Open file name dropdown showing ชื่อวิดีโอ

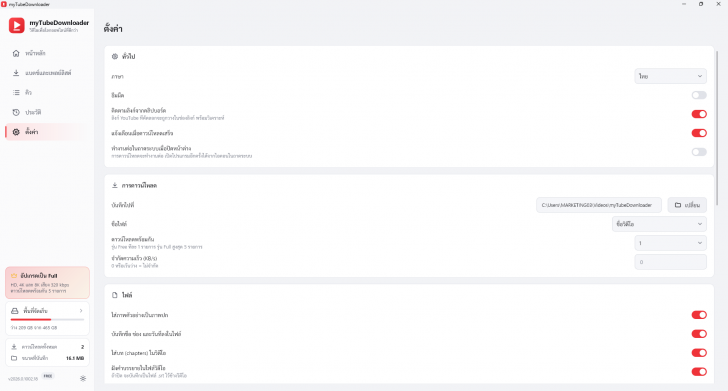coord(659,224)
